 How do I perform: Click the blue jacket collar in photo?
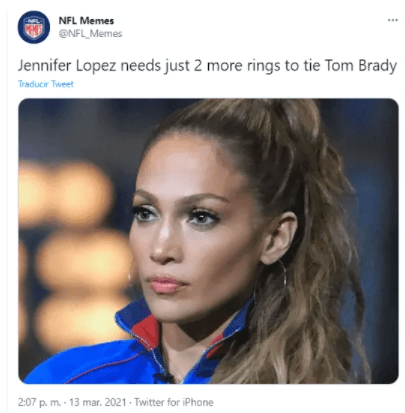coord(139,320)
